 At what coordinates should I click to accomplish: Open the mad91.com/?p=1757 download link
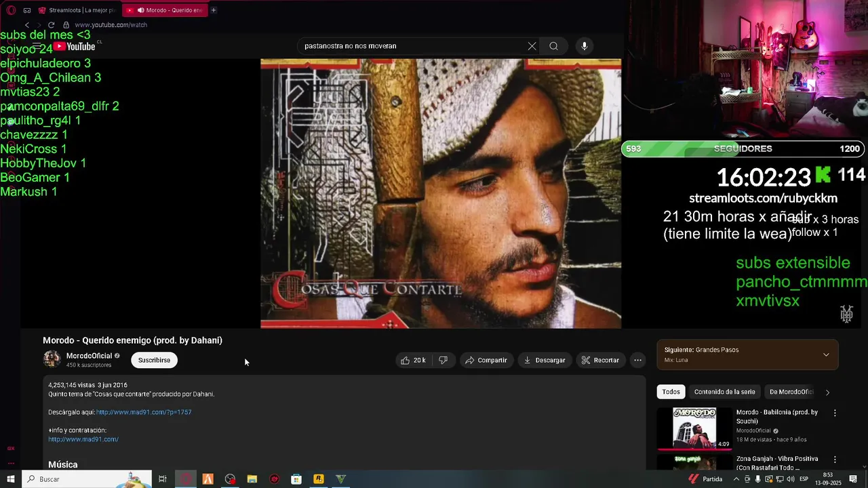[144, 412]
